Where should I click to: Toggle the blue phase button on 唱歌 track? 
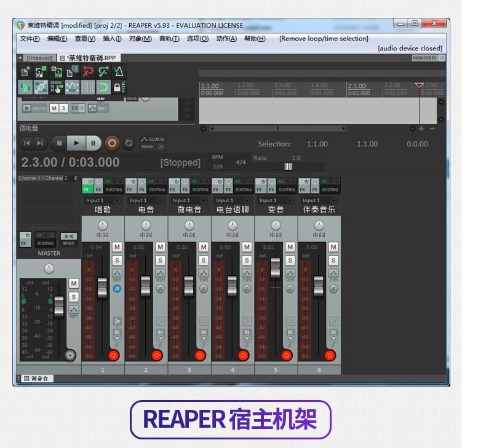[117, 289]
